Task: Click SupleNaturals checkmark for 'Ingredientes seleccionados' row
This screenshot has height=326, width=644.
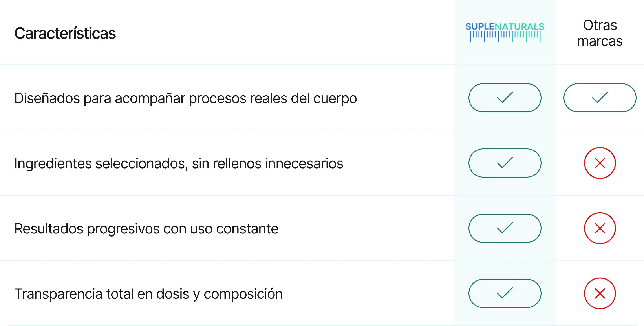Action: 505,163
